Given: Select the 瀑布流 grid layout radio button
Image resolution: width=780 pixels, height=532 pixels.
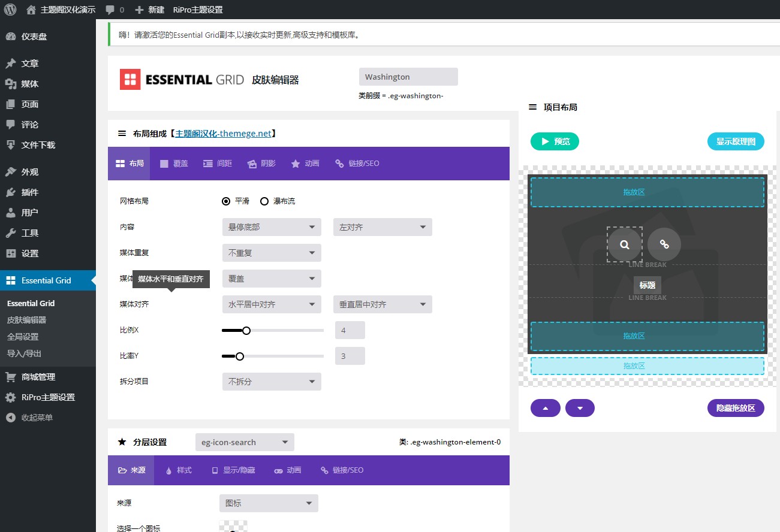Looking at the screenshot, I should [264, 201].
